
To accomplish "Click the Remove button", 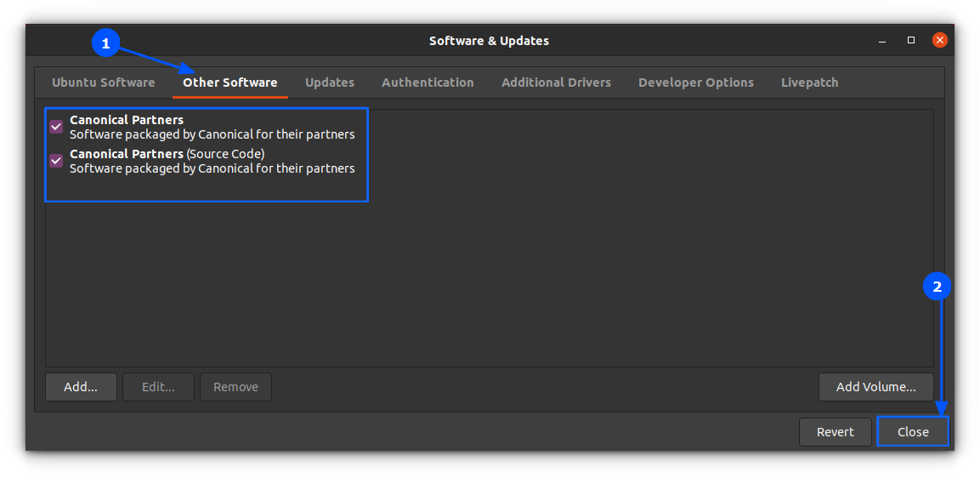I will (235, 387).
